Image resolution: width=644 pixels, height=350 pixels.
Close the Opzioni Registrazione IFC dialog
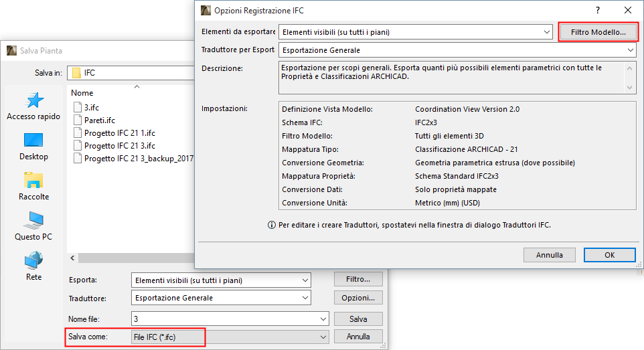pos(627,10)
